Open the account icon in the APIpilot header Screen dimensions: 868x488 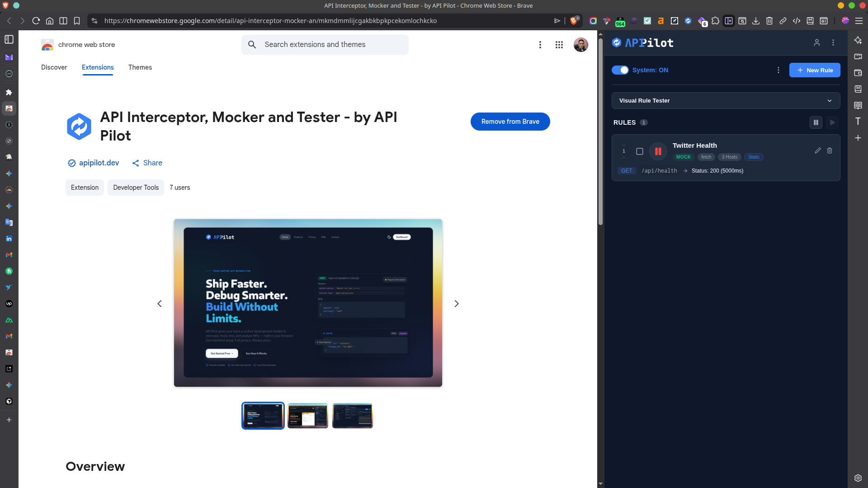pos(816,42)
